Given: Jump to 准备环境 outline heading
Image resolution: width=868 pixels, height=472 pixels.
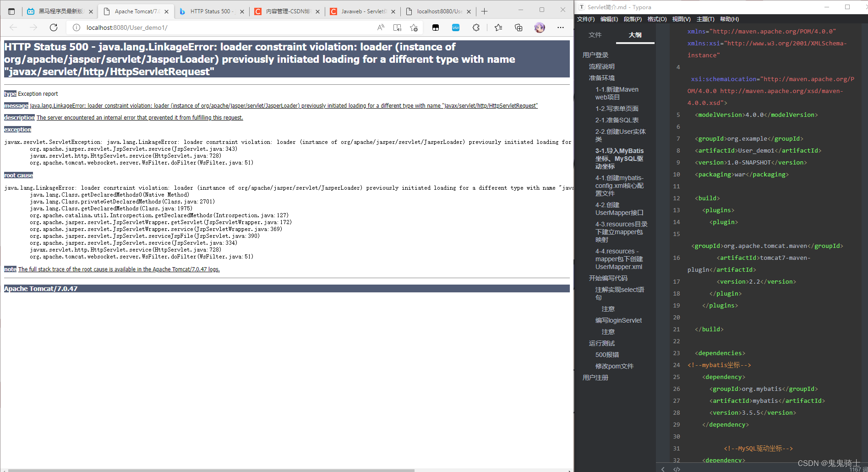Looking at the screenshot, I should [602, 78].
